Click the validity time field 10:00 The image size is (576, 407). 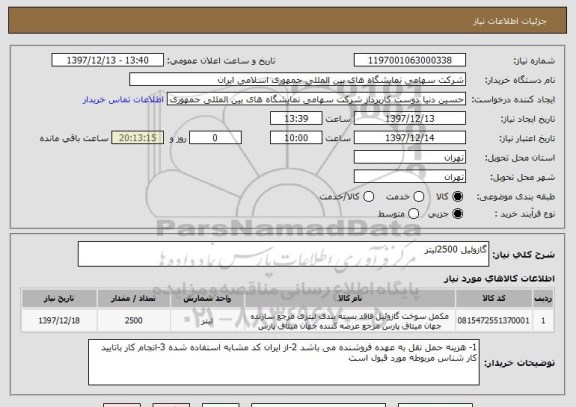[x=296, y=138]
